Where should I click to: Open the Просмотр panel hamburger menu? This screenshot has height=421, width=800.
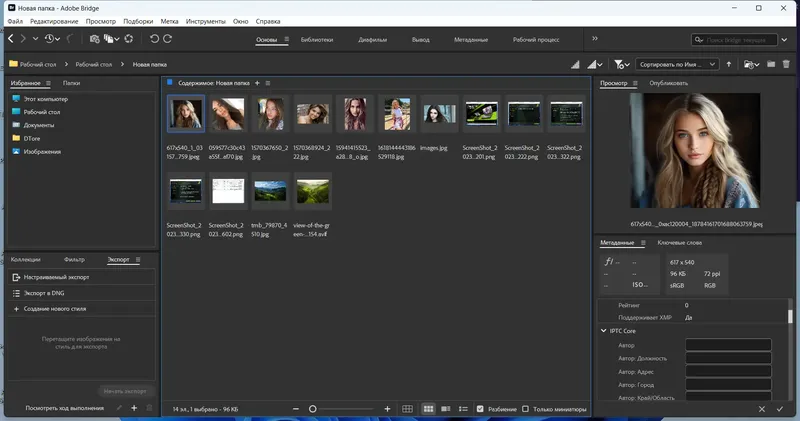635,83
